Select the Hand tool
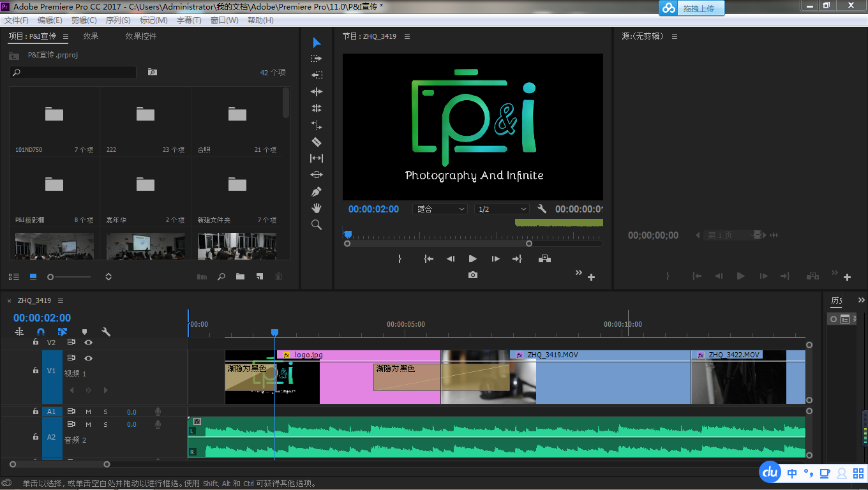 click(317, 208)
